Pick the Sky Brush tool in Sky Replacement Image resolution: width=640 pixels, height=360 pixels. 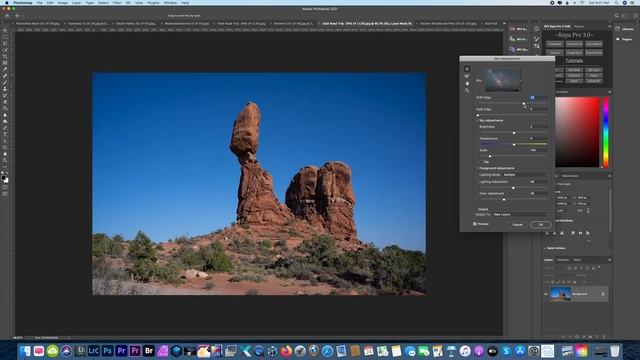pos(467,76)
